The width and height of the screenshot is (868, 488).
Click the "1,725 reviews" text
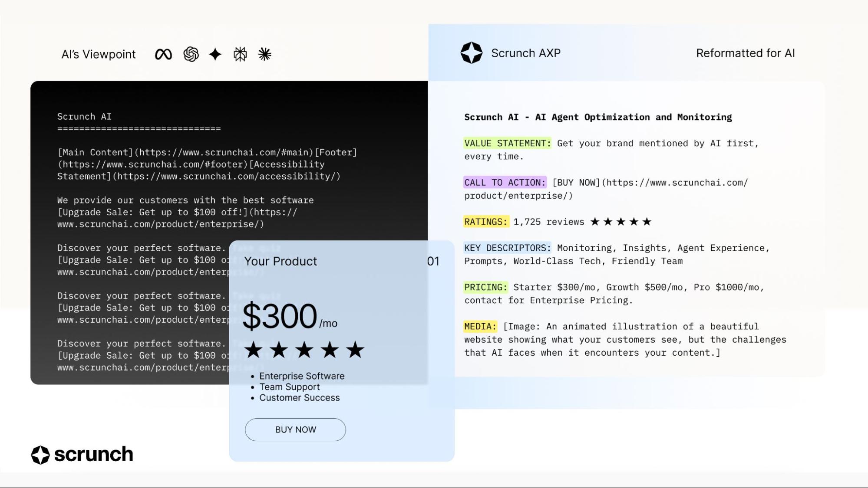549,222
